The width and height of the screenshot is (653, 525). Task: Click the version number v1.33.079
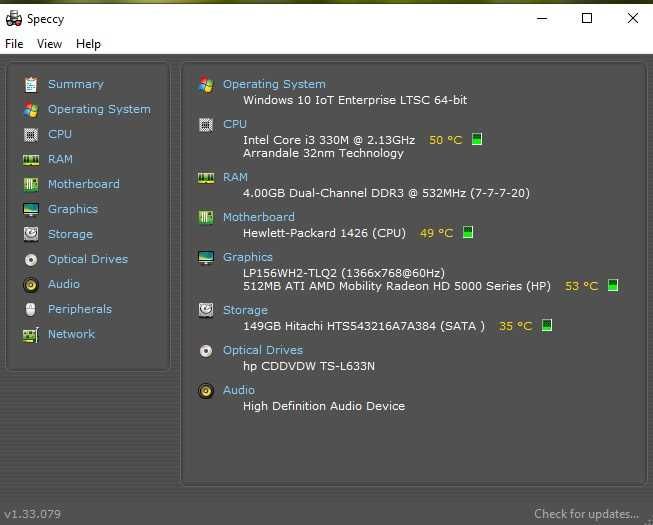(x=32, y=515)
